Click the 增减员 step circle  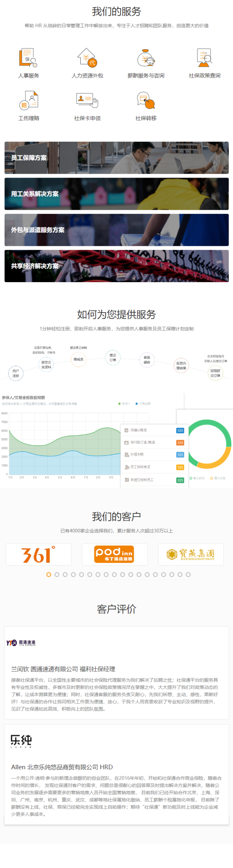pos(78,359)
